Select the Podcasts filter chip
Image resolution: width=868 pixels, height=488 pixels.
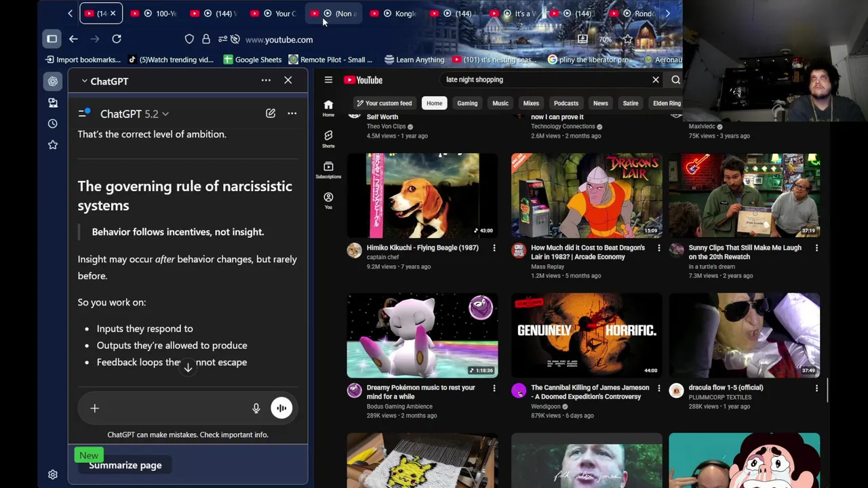pos(566,103)
